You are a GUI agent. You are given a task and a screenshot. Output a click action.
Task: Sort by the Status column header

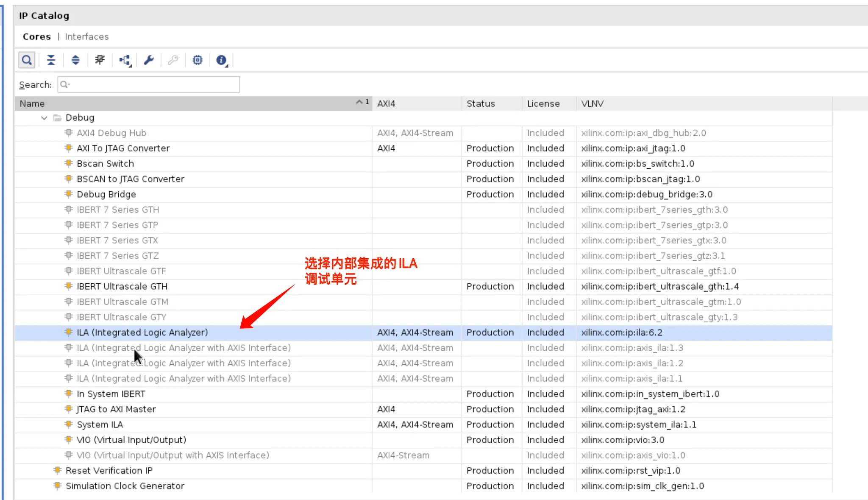[x=481, y=103]
